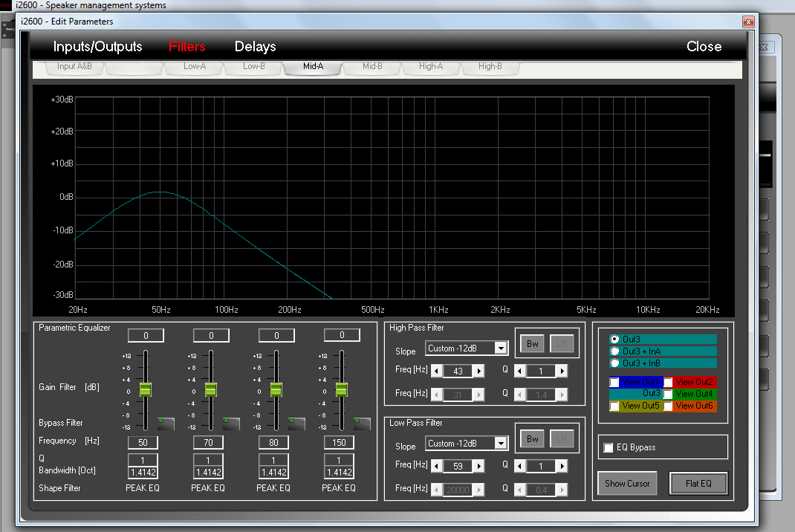Select the Out3 + InA radio button

(615, 351)
